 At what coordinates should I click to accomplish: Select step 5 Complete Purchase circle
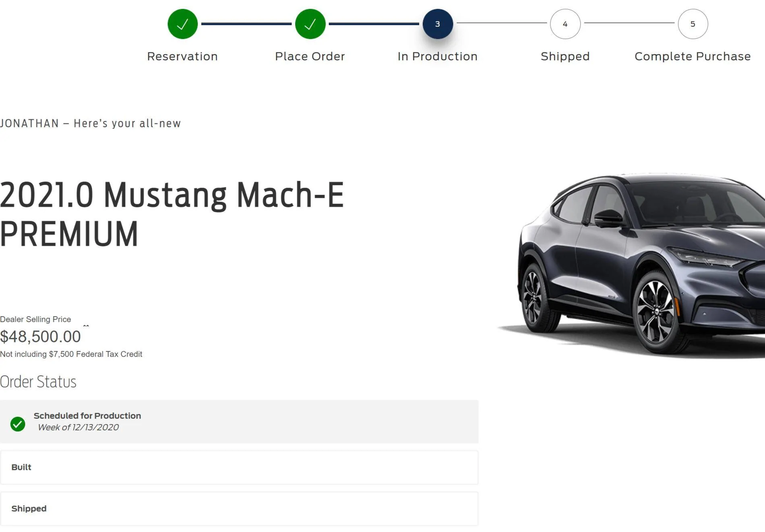point(693,24)
